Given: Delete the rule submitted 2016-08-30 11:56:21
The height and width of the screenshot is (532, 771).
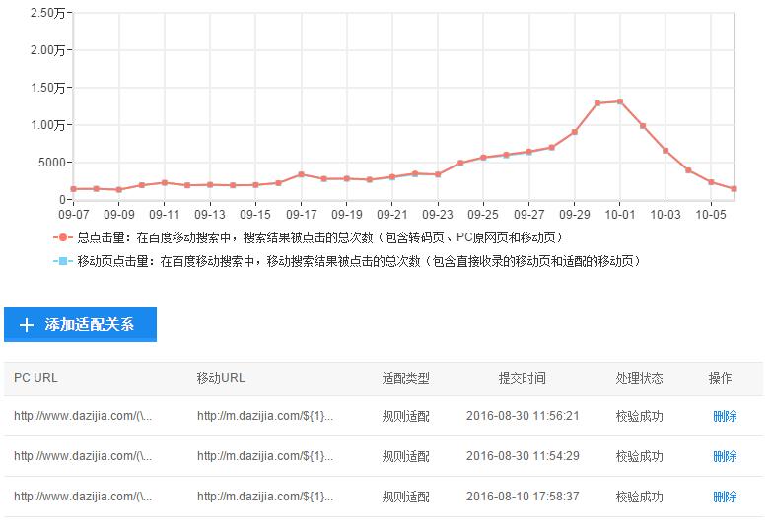Looking at the screenshot, I should tap(725, 416).
